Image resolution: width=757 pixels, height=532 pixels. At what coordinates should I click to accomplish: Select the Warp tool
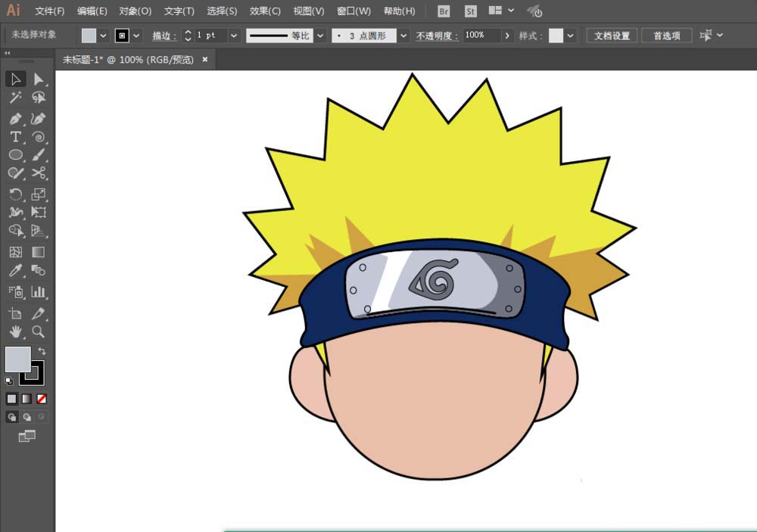click(15, 213)
